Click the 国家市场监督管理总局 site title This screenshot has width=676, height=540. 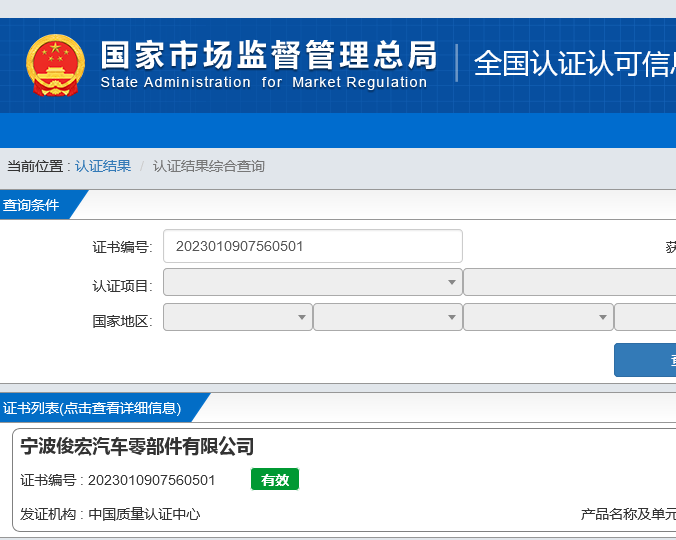click(x=268, y=54)
